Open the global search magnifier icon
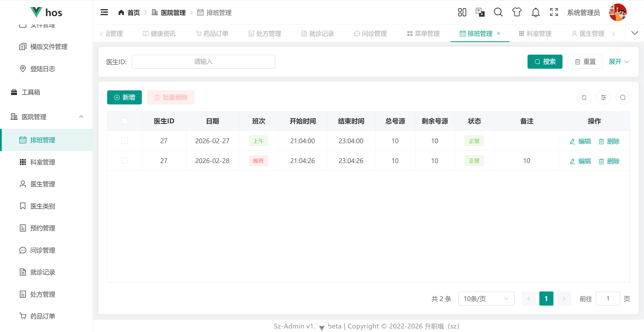Viewport: 644px width, 332px height. (498, 12)
